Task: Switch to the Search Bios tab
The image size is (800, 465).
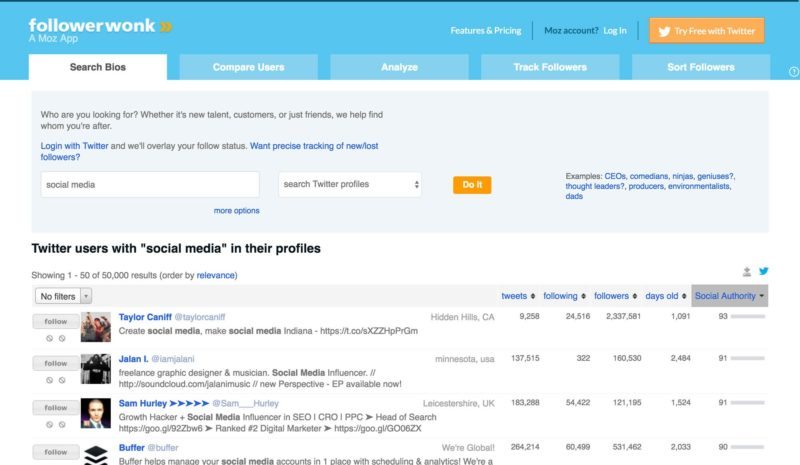Action: coord(97,67)
